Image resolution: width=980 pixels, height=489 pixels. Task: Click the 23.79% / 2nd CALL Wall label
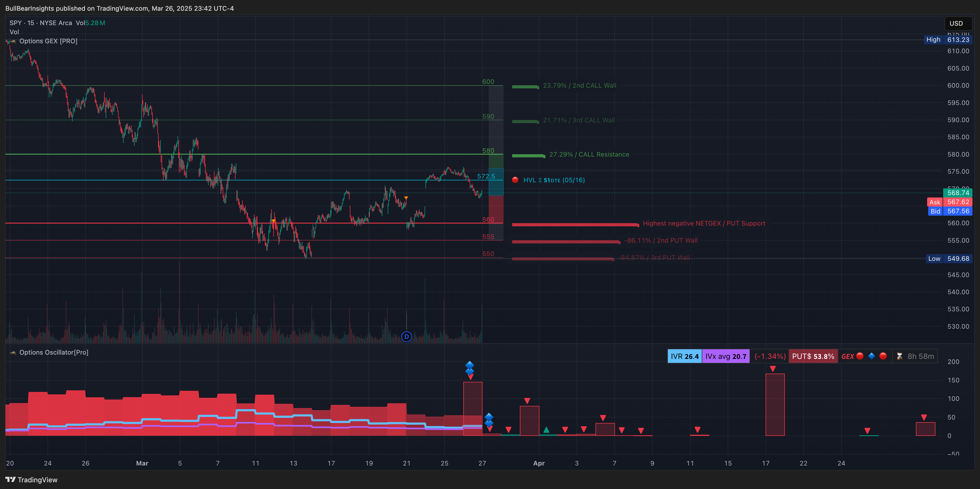tap(579, 86)
